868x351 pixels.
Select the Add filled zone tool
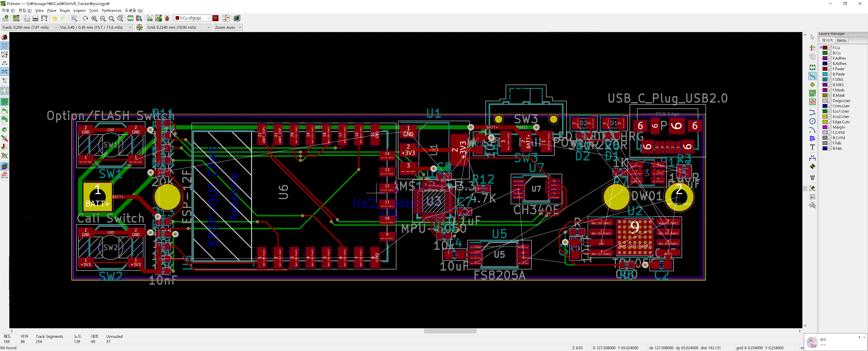click(812, 93)
